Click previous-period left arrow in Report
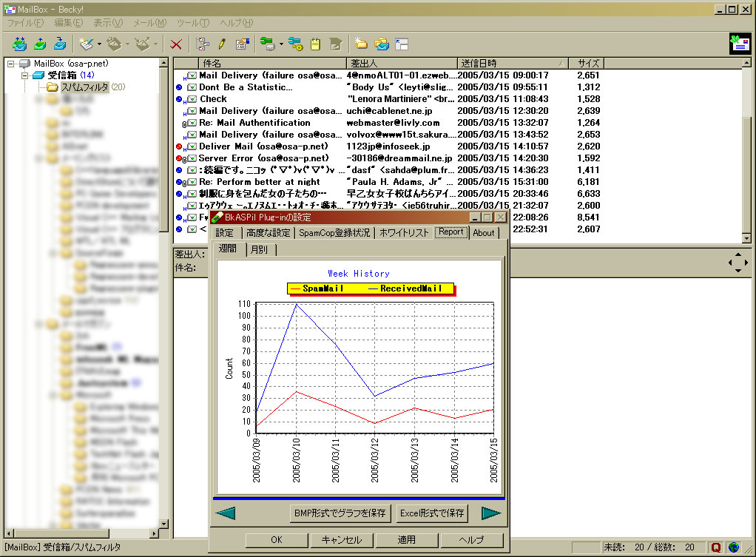The image size is (756, 557). click(226, 513)
